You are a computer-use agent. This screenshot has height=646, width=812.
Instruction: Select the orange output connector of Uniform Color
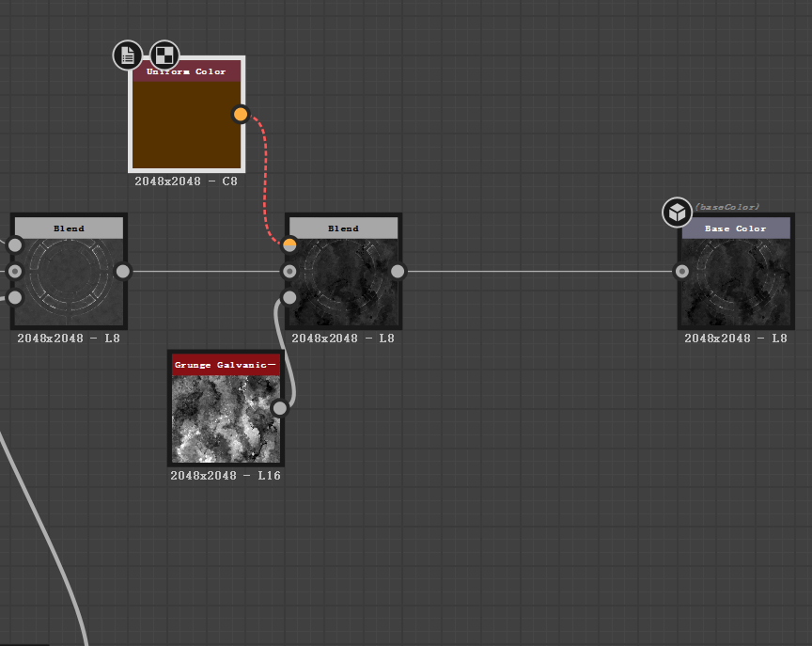[241, 114]
